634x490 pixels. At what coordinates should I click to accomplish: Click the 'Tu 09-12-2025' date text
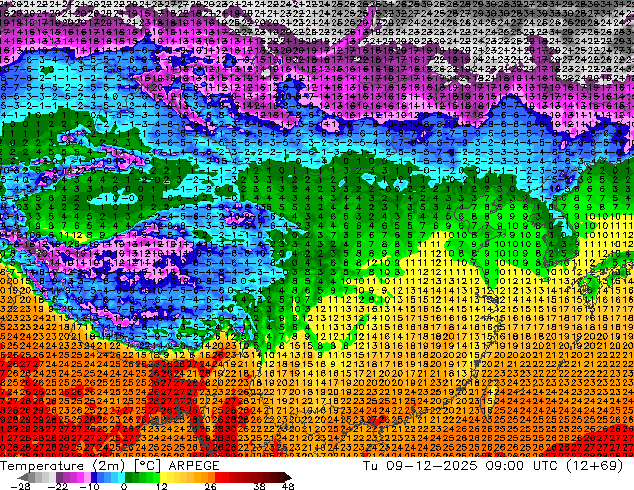[x=420, y=466]
